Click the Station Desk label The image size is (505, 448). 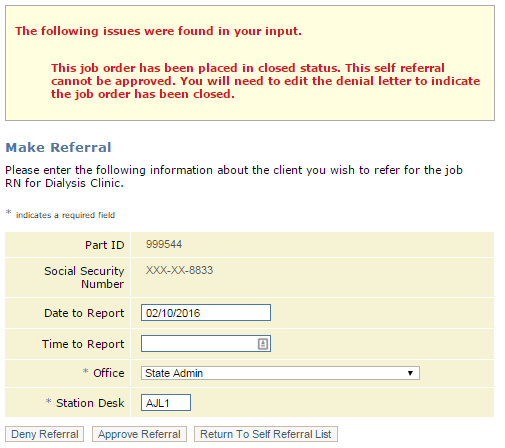(90, 403)
